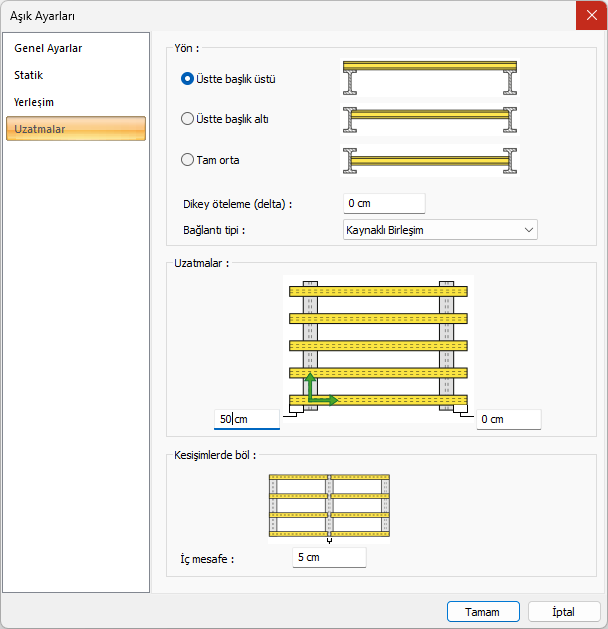
Task: Select the 'Tam orta' radio option
Action: click(187, 159)
